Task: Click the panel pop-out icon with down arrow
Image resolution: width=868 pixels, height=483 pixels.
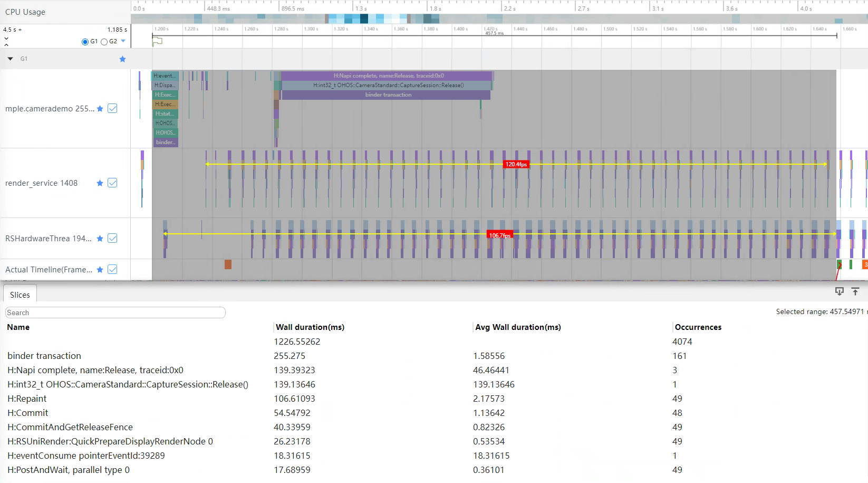Action: tap(840, 291)
